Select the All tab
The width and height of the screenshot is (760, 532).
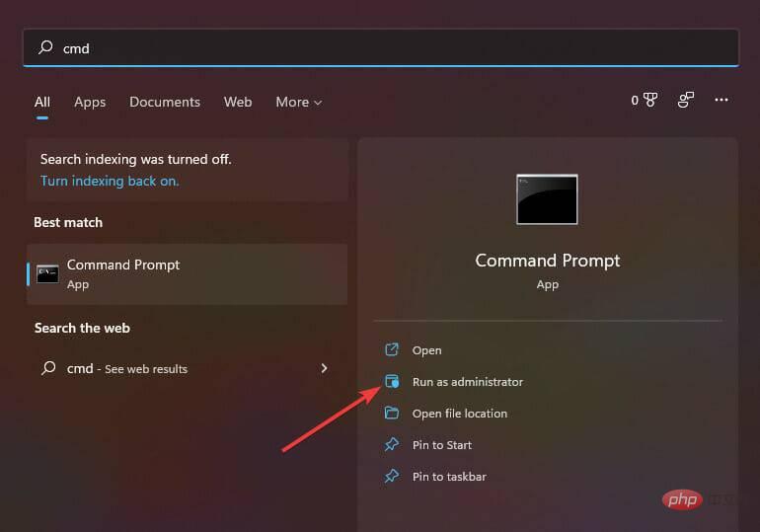[42, 102]
